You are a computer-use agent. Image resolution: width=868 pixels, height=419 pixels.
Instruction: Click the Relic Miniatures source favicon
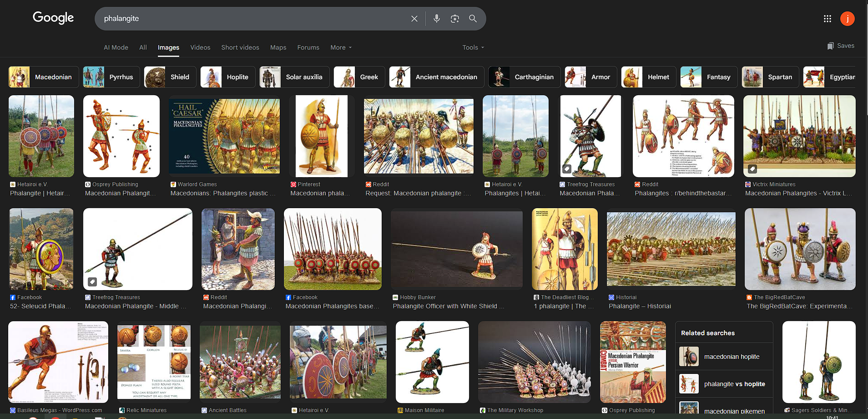122,410
